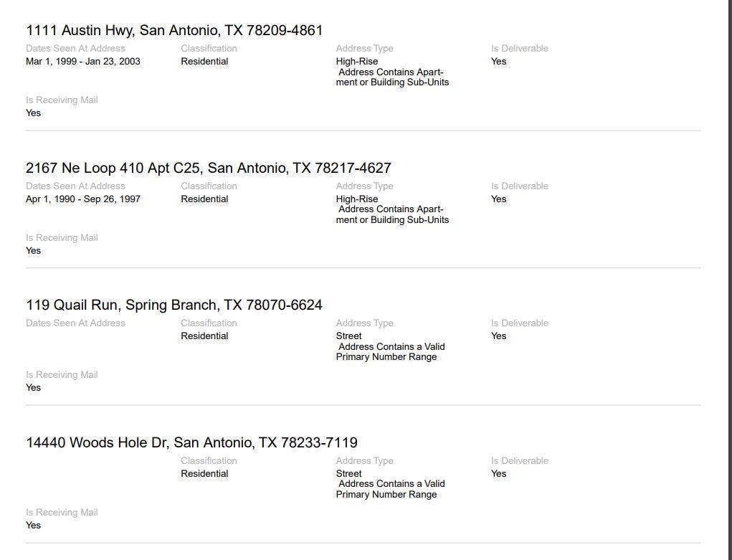Click Is Deliverable Yes value for 2167 Ne Loop 410
This screenshot has width=732, height=560.
pyautogui.click(x=499, y=199)
